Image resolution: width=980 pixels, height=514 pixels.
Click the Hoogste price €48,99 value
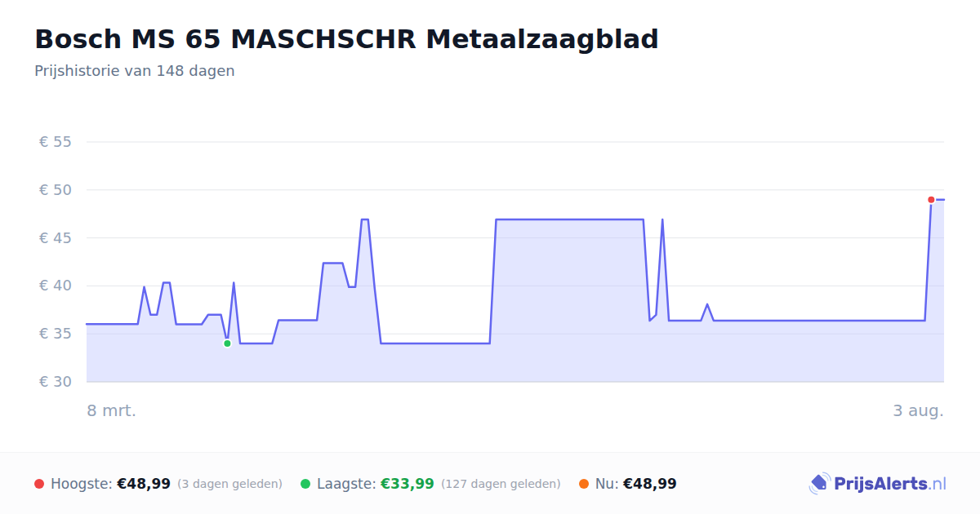click(x=144, y=484)
